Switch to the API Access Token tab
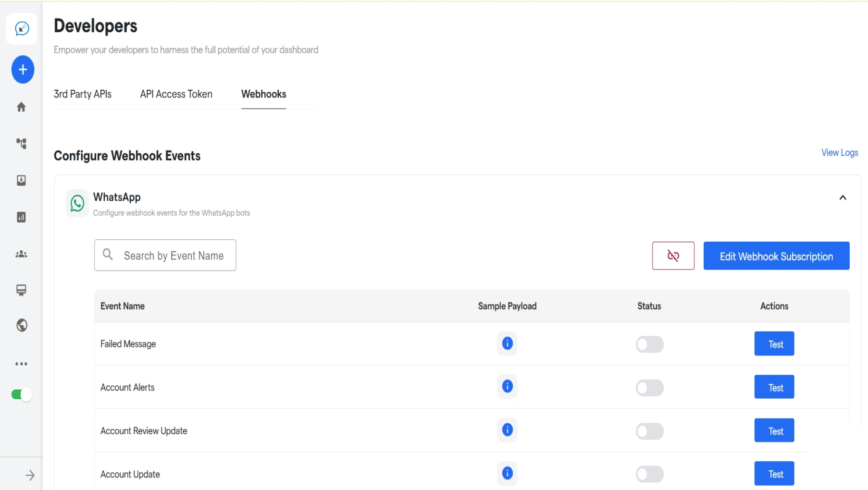868x490 pixels. tap(176, 94)
